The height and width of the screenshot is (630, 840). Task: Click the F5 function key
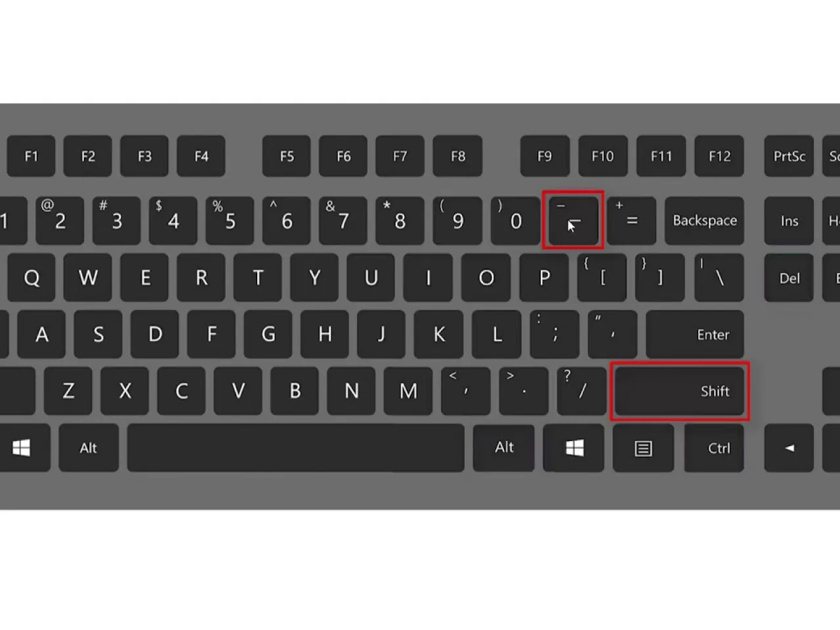287,156
